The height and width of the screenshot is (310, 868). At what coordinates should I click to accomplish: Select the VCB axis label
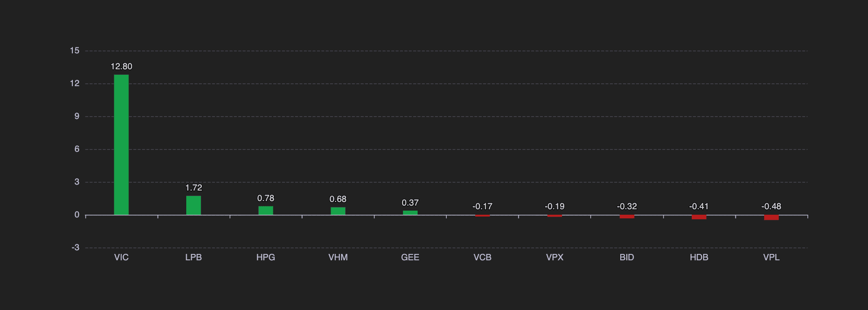coord(482,258)
